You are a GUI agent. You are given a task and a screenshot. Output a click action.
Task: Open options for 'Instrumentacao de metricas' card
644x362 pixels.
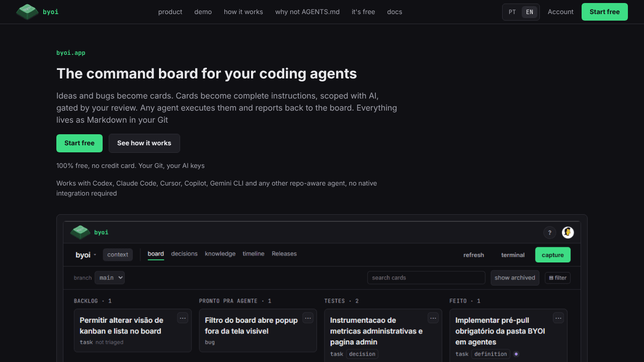pos(433,318)
